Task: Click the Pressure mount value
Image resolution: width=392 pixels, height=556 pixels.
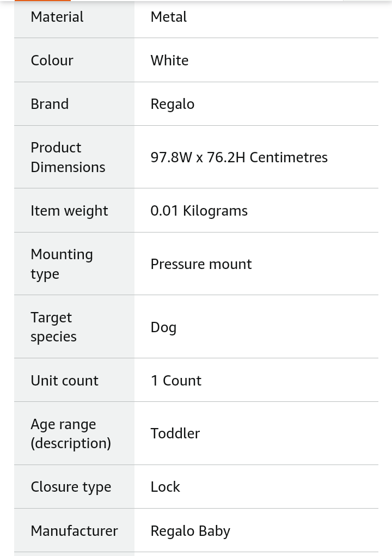Action: tap(201, 264)
